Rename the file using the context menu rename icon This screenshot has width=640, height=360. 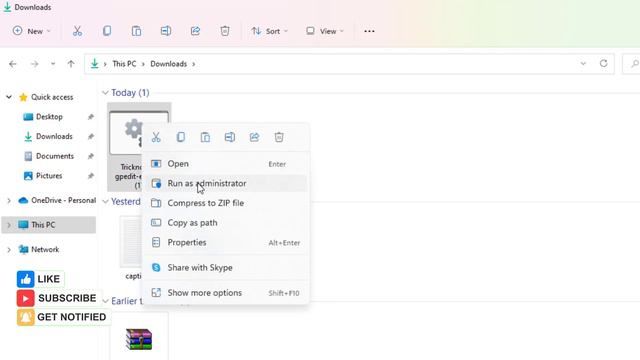pyautogui.click(x=230, y=137)
